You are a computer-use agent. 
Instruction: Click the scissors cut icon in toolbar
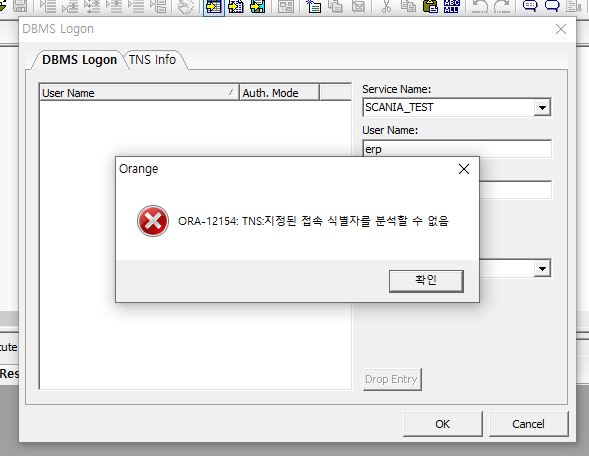[x=386, y=6]
